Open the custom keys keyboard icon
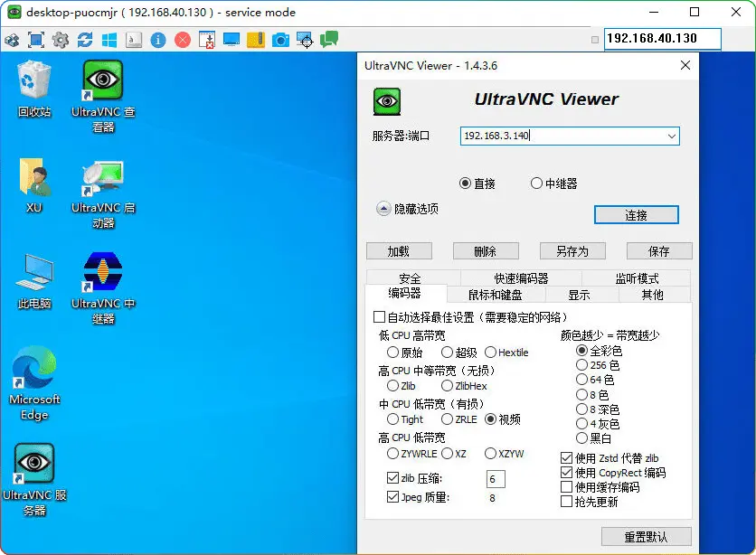This screenshot has height=555, width=756. [x=134, y=40]
